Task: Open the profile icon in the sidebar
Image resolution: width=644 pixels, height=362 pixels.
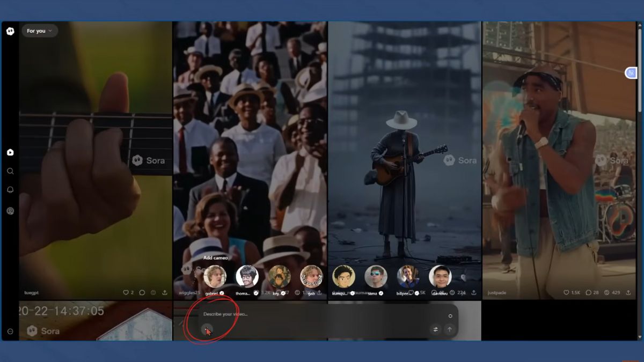Action: pos(10,211)
